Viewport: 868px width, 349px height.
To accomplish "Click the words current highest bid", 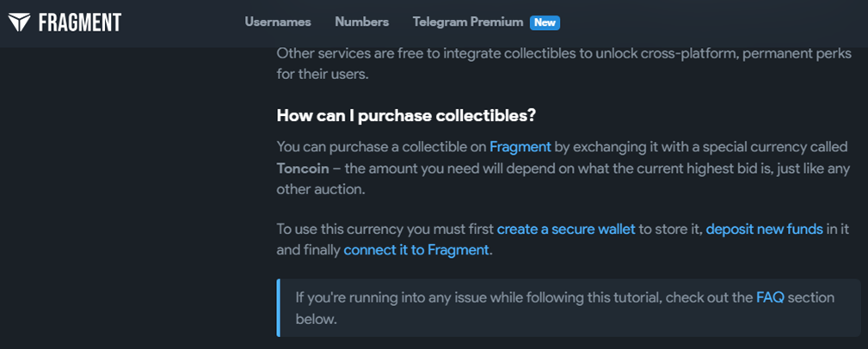I will [667, 168].
